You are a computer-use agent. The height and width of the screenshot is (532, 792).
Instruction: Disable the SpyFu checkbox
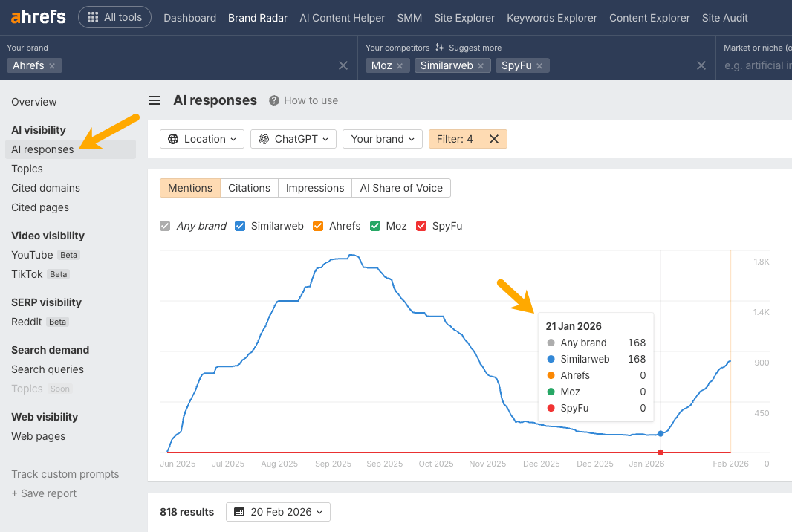tap(421, 226)
